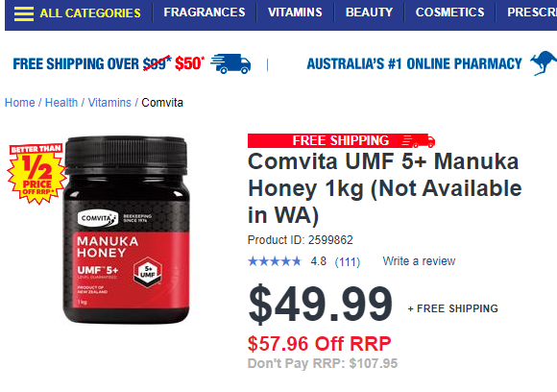Image resolution: width=557 pixels, height=392 pixels.
Task: Open the VITAMINS menu
Action: [x=295, y=12]
